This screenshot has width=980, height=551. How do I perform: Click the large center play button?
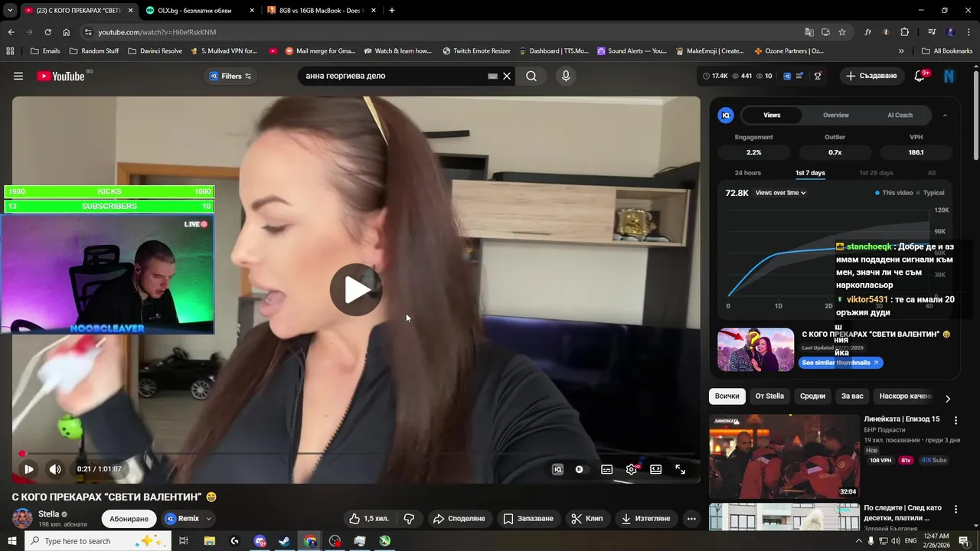tap(356, 289)
